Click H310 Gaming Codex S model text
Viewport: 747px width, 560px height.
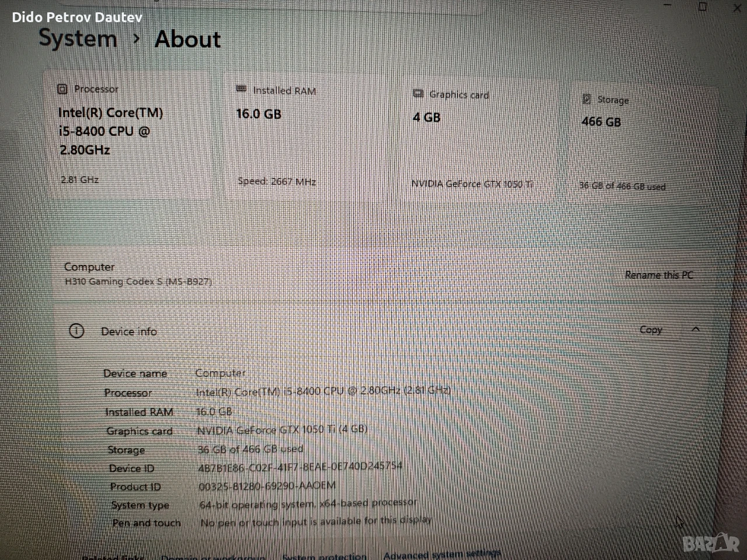pos(138,282)
